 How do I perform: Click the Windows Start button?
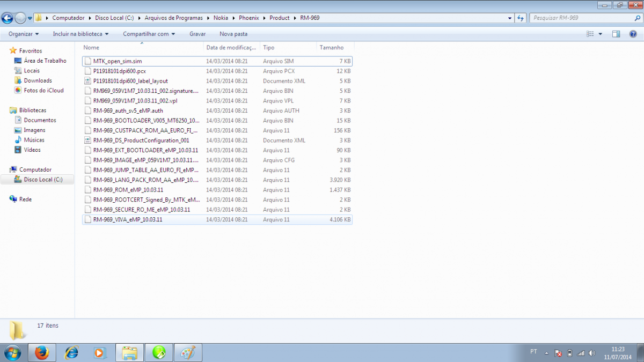click(12, 353)
